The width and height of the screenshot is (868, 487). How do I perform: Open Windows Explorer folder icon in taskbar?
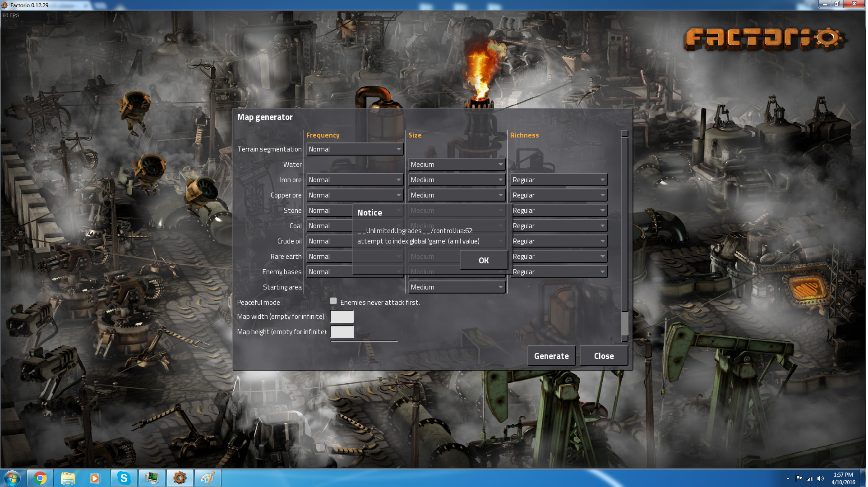pyautogui.click(x=68, y=478)
